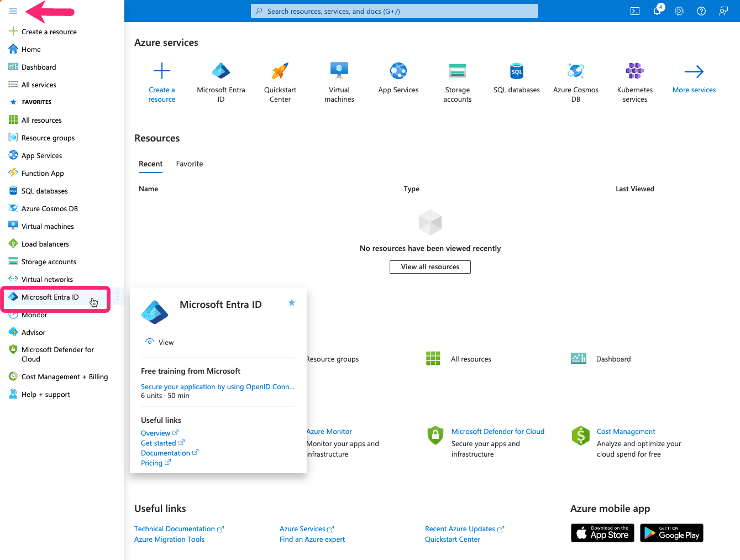The height and width of the screenshot is (560, 740).
Task: Click Download on the App Store badge
Action: click(602, 533)
